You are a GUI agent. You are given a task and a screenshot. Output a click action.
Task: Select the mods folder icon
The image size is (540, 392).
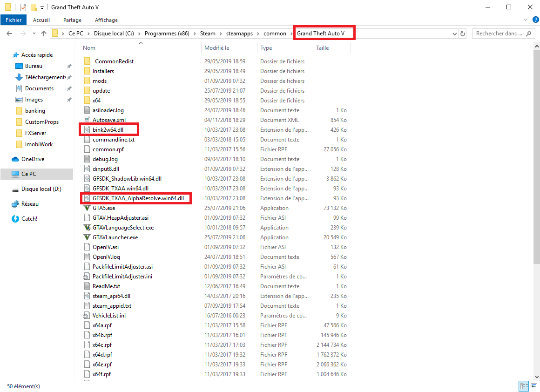87,81
